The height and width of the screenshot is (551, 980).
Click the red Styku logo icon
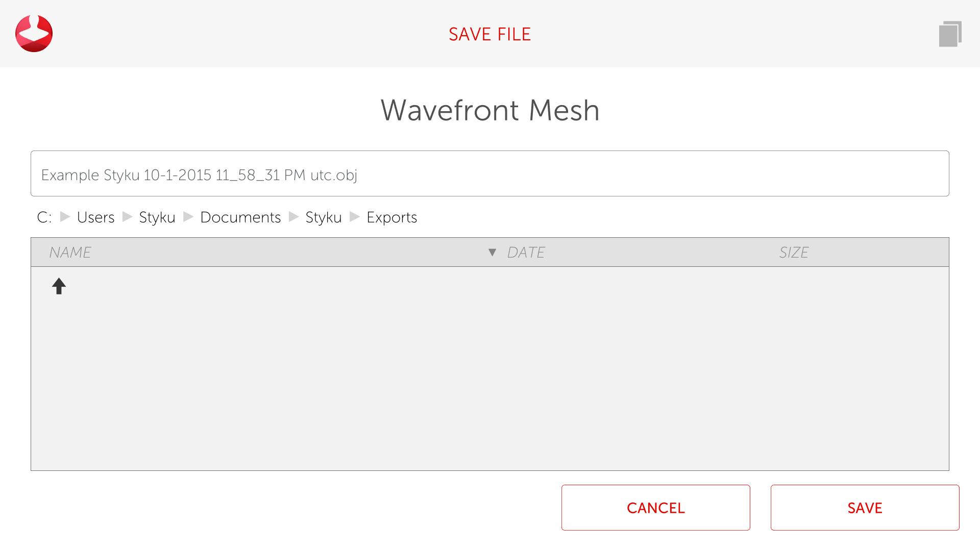[34, 34]
